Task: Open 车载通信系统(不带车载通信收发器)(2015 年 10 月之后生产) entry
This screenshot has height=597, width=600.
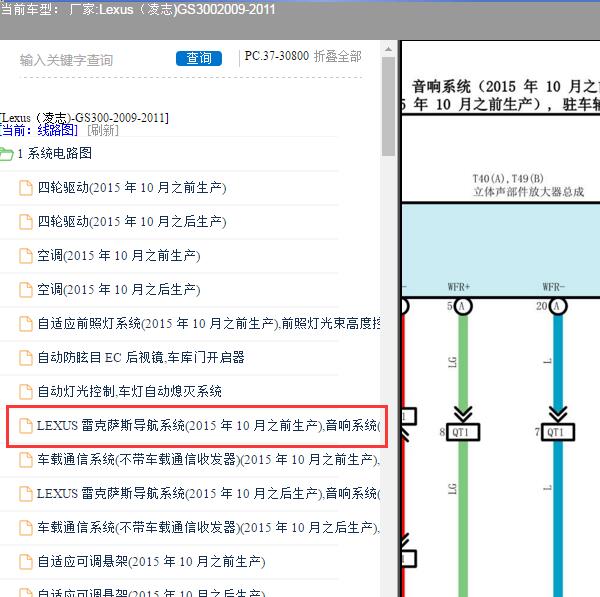Action: [209, 528]
